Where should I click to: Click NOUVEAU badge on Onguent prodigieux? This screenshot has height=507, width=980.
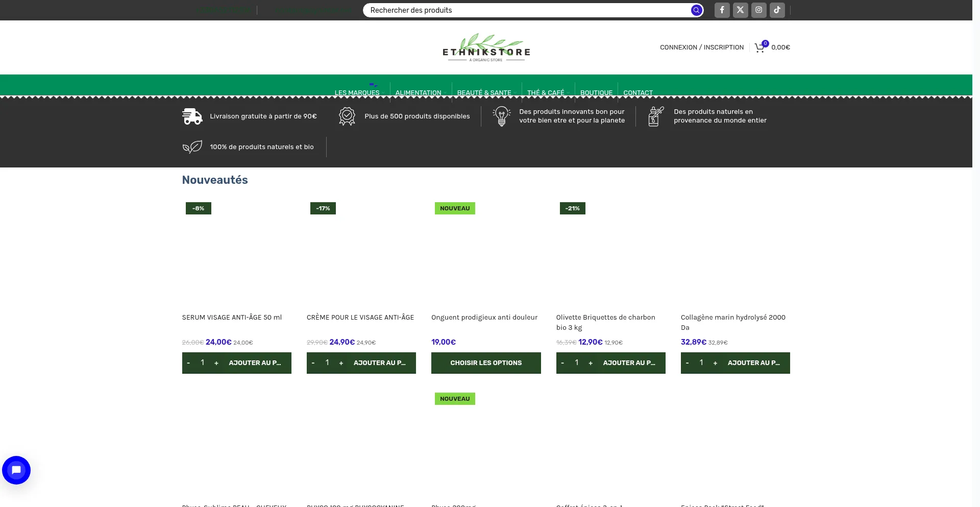coord(455,208)
